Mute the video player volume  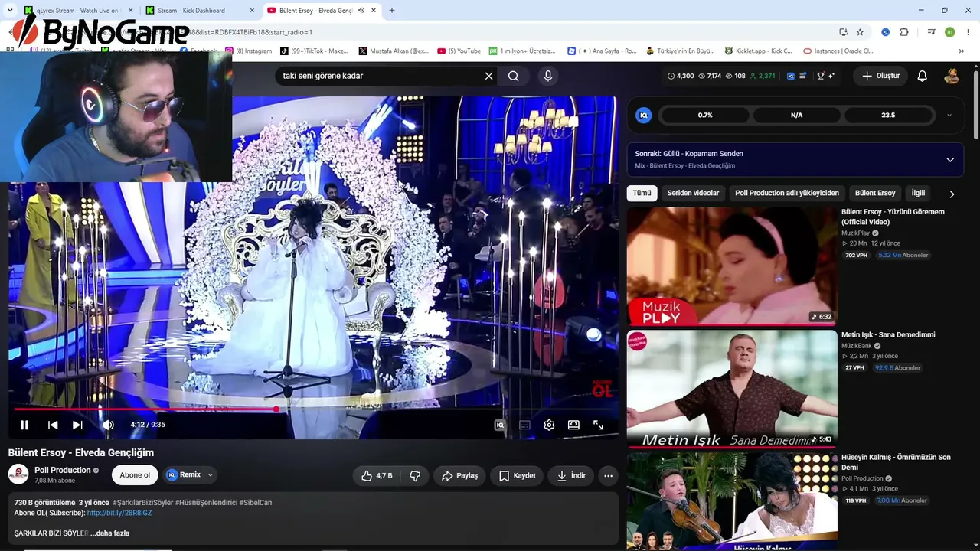pos(108,425)
